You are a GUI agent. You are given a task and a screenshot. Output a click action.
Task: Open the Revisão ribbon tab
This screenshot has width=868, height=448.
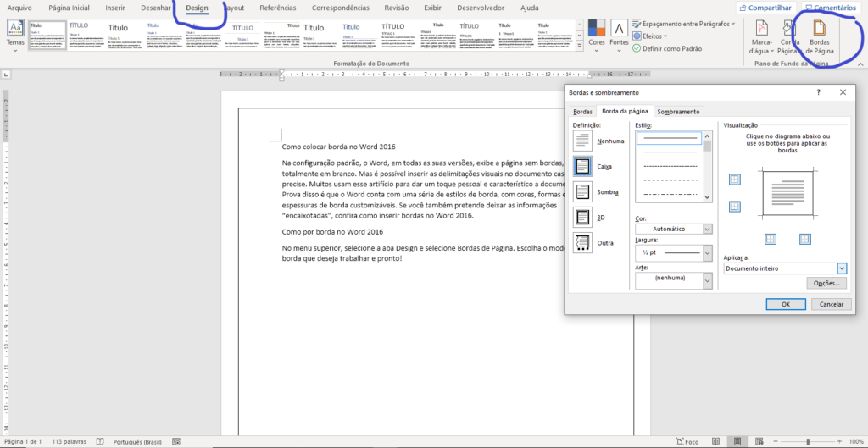[397, 8]
